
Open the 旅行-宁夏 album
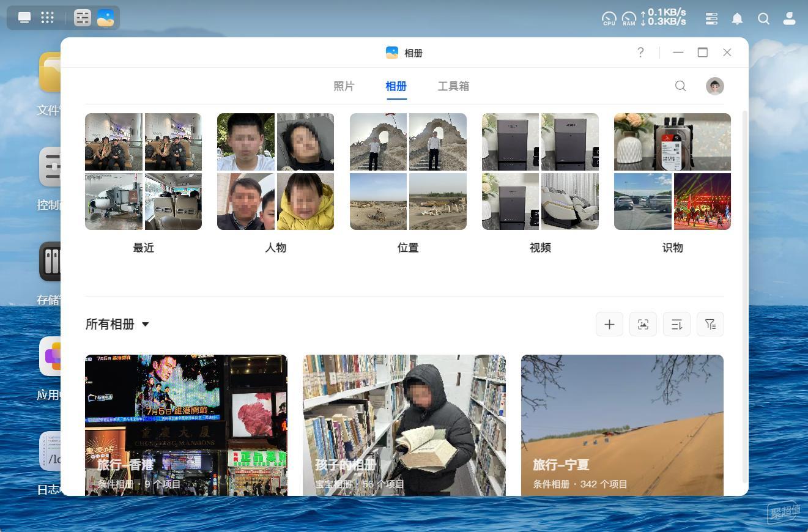622,425
